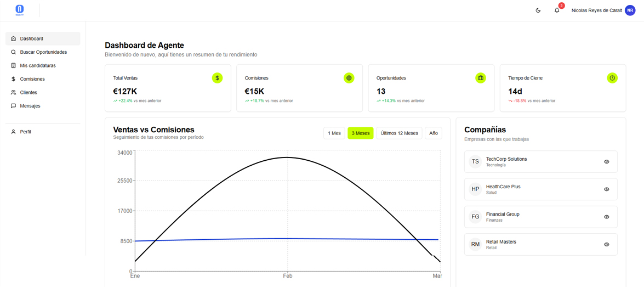Click the dollar icon on Total Ventas card
This screenshot has width=644, height=287.
point(217,78)
